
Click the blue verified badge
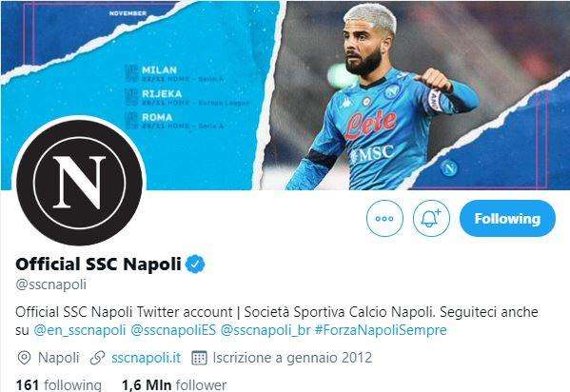(195, 265)
